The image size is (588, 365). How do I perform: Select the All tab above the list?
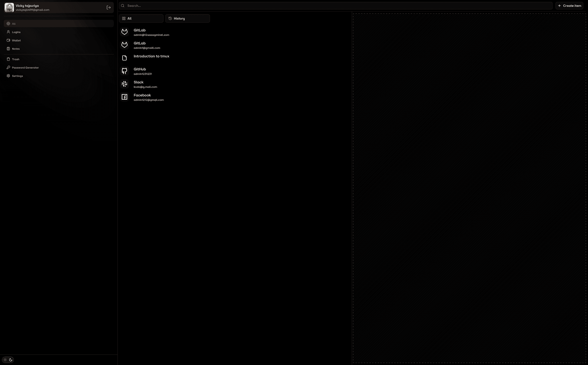(141, 18)
